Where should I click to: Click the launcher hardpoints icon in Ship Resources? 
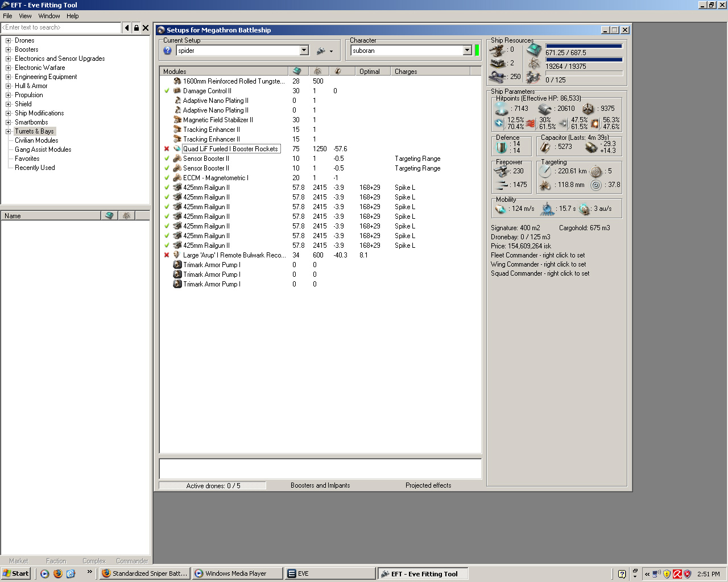pyautogui.click(x=498, y=63)
